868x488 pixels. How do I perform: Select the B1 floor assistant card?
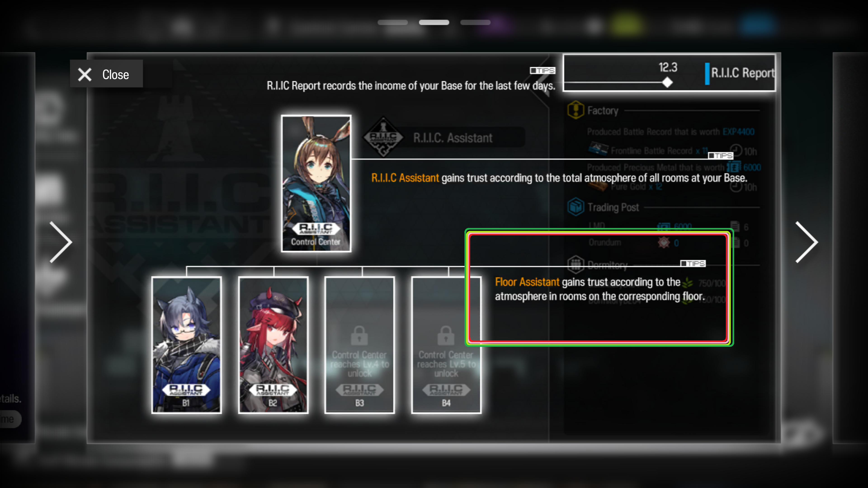[186, 345]
